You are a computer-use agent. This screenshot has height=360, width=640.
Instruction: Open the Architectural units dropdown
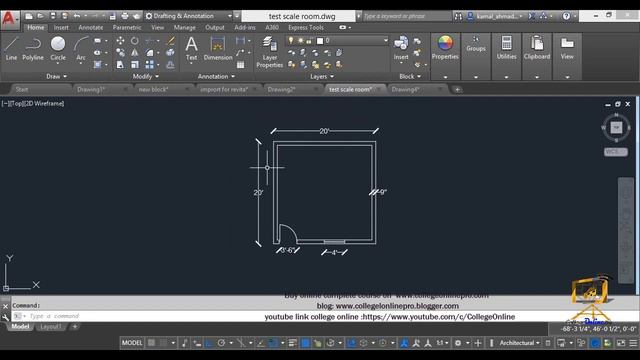[x=519, y=343]
